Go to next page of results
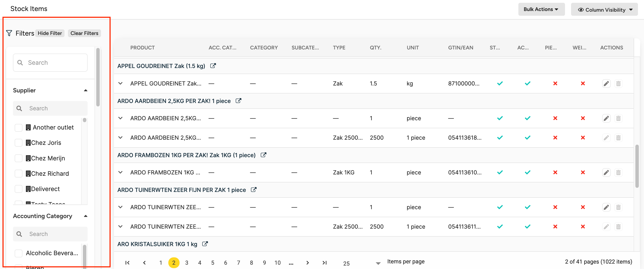 (x=308, y=263)
